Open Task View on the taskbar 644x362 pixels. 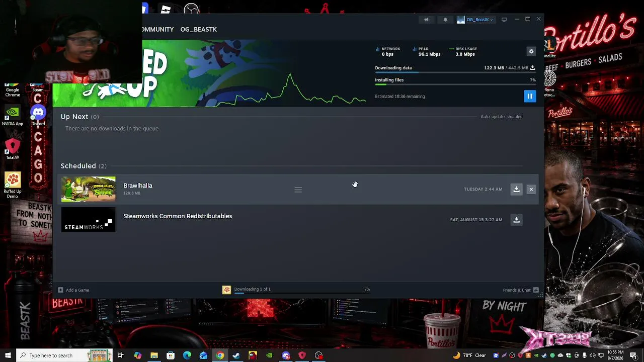tap(121, 355)
